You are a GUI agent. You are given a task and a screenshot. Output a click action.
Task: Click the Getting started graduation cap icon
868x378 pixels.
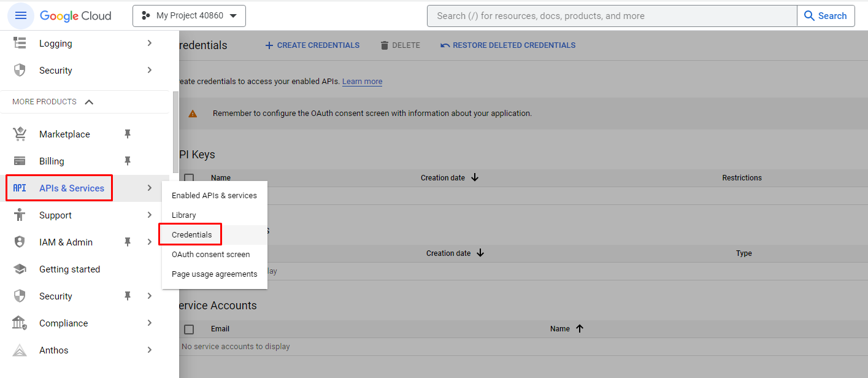point(20,269)
